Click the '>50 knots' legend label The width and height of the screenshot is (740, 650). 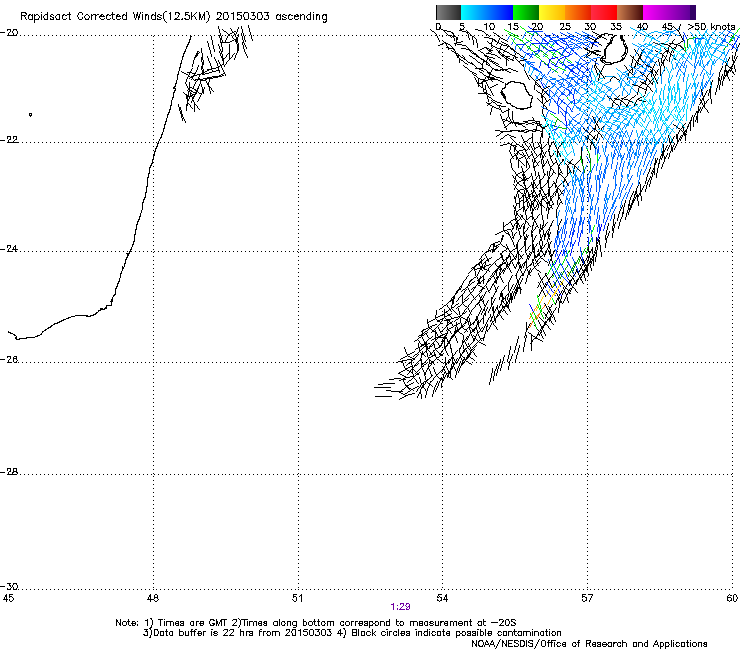(711, 27)
